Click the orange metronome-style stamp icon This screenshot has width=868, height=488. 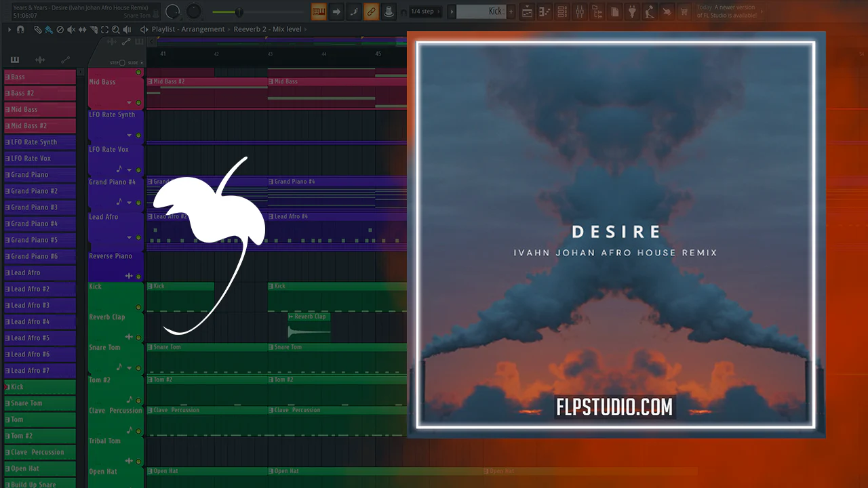click(x=389, y=12)
